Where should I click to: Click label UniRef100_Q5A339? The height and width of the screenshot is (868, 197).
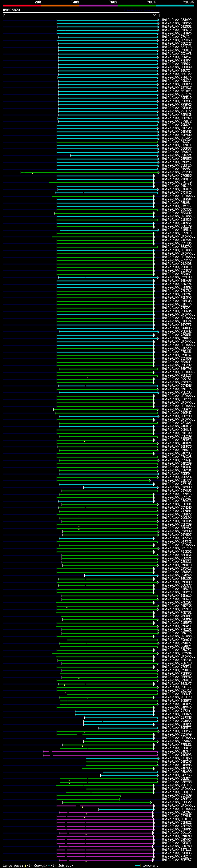tap(177, 531)
